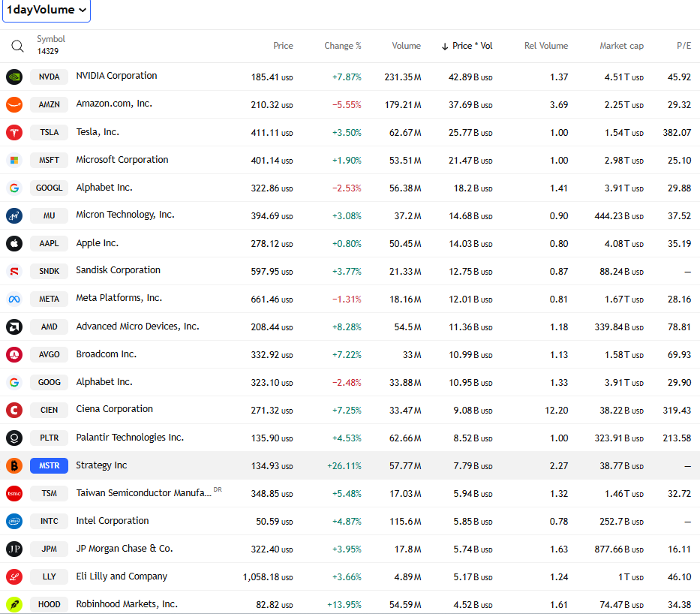Select Taiwan Semiconductor Manufa... name
Image resolution: width=700 pixels, height=614 pixels.
(x=144, y=493)
